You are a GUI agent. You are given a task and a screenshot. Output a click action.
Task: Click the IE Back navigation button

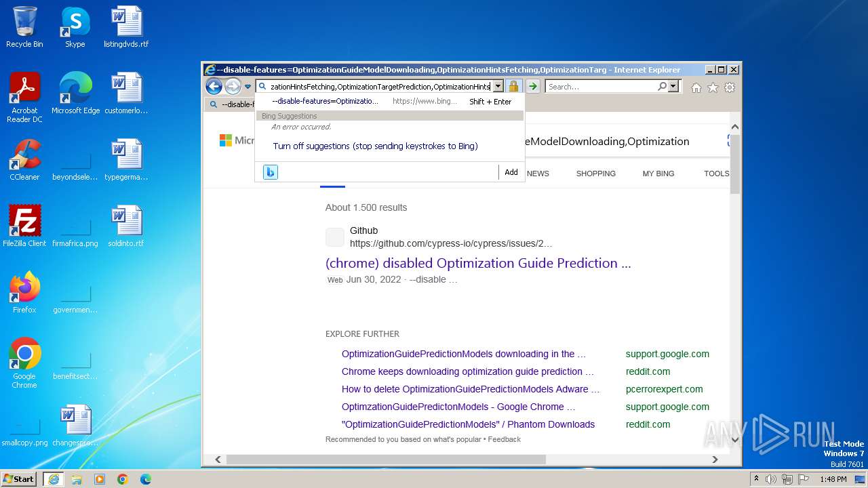click(x=214, y=86)
